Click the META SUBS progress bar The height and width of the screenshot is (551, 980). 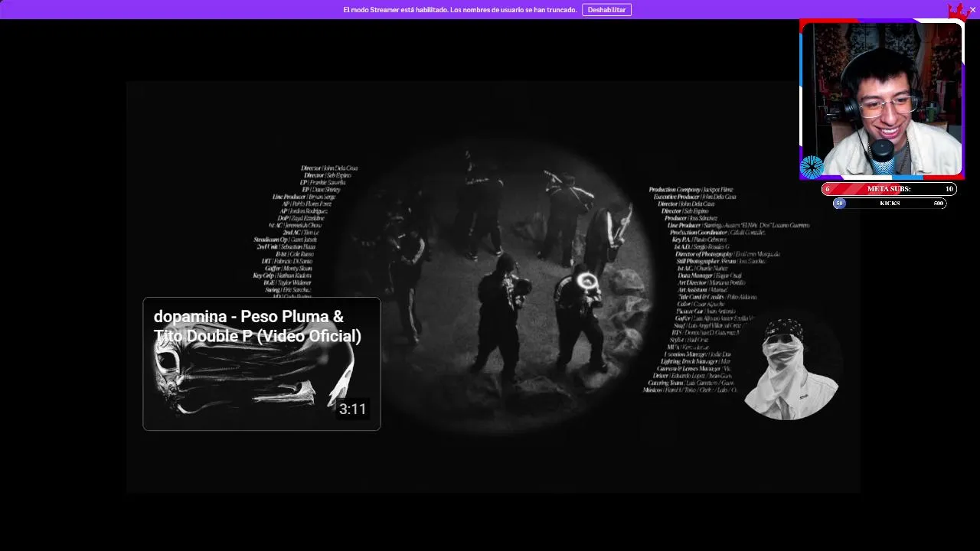coord(889,189)
